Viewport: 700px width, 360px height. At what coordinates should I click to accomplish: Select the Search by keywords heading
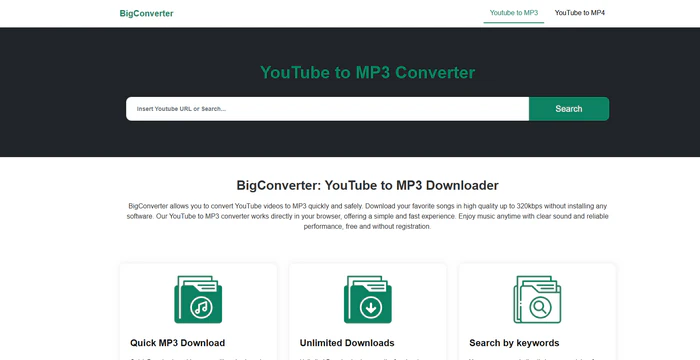514,343
